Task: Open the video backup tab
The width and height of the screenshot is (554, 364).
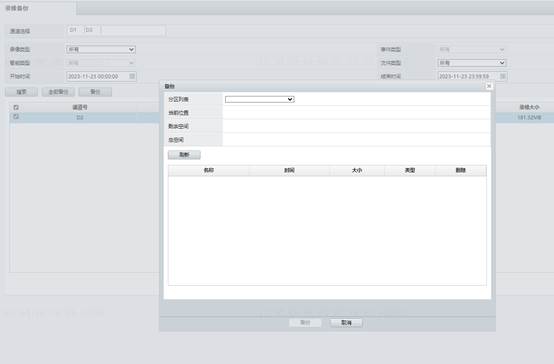Action: coord(17,8)
